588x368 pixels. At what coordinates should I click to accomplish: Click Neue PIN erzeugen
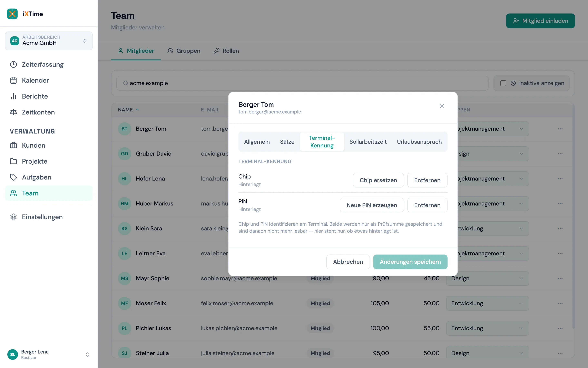[x=372, y=205]
